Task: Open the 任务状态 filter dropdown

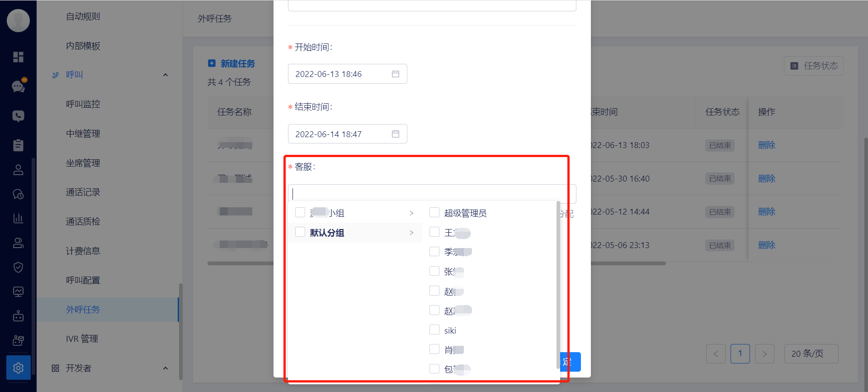Action: coord(813,66)
